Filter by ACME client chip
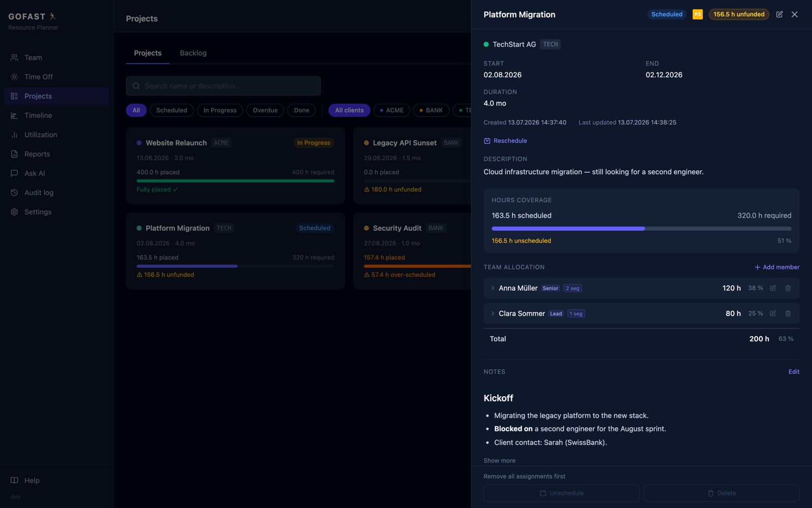Screen dimensions: 812x508 (x=392, y=110)
